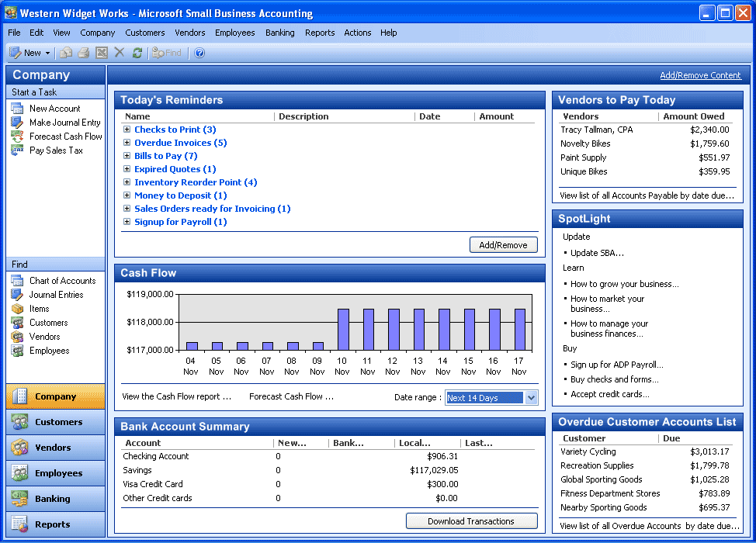This screenshot has height=543, width=756.
Task: Open the Reports menu in menu bar
Action: [x=320, y=33]
